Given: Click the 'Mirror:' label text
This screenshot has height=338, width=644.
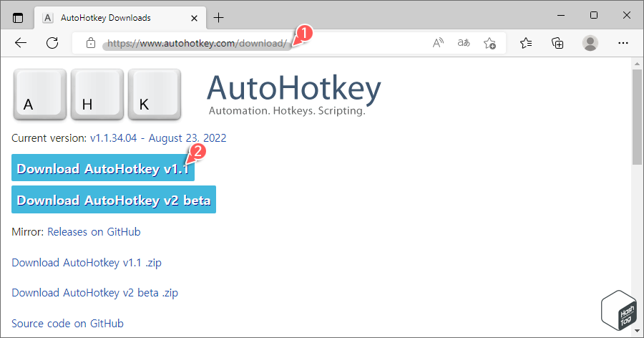Looking at the screenshot, I should (x=27, y=232).
